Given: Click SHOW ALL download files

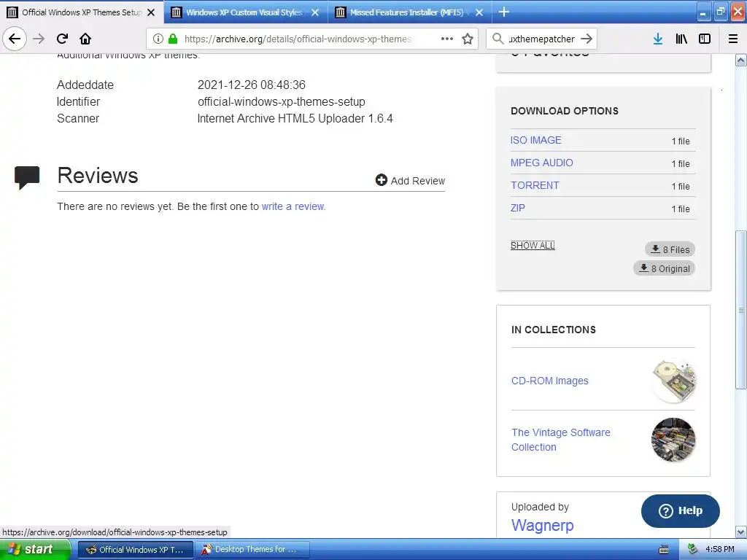Looking at the screenshot, I should (x=533, y=245).
